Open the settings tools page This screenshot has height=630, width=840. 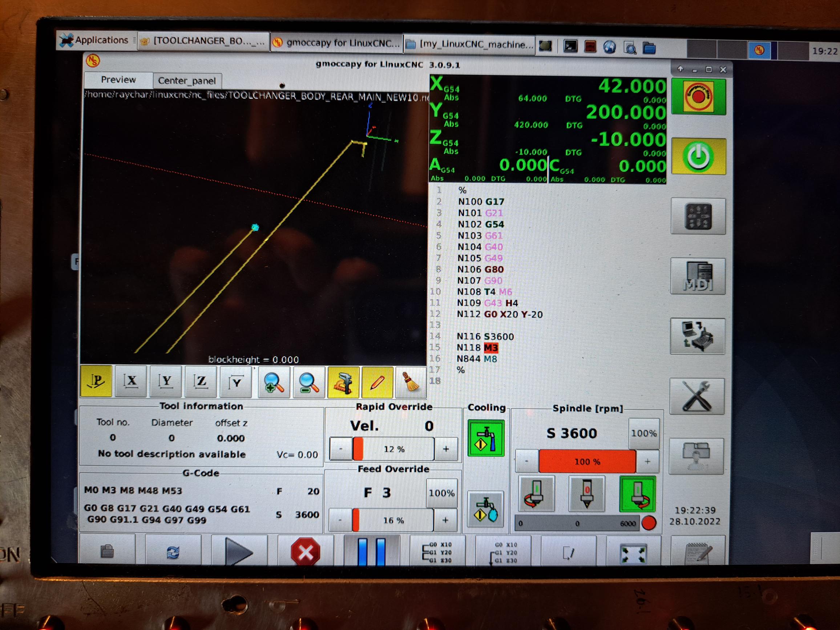(x=696, y=396)
